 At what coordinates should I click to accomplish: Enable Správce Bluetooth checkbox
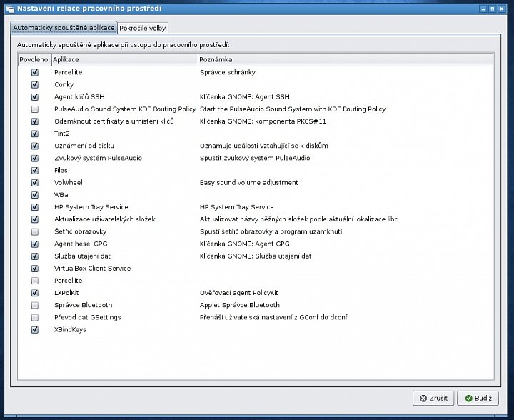click(35, 305)
